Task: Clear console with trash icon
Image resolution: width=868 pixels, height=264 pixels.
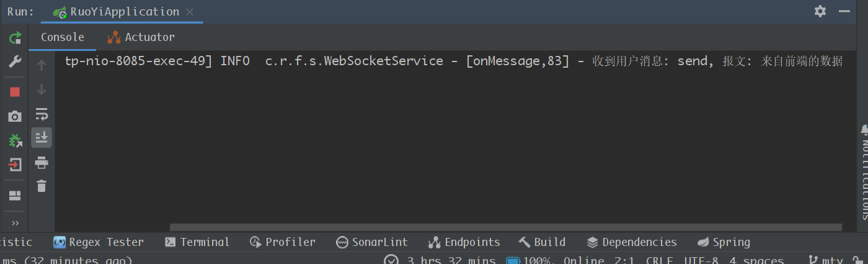Action: 42,186
